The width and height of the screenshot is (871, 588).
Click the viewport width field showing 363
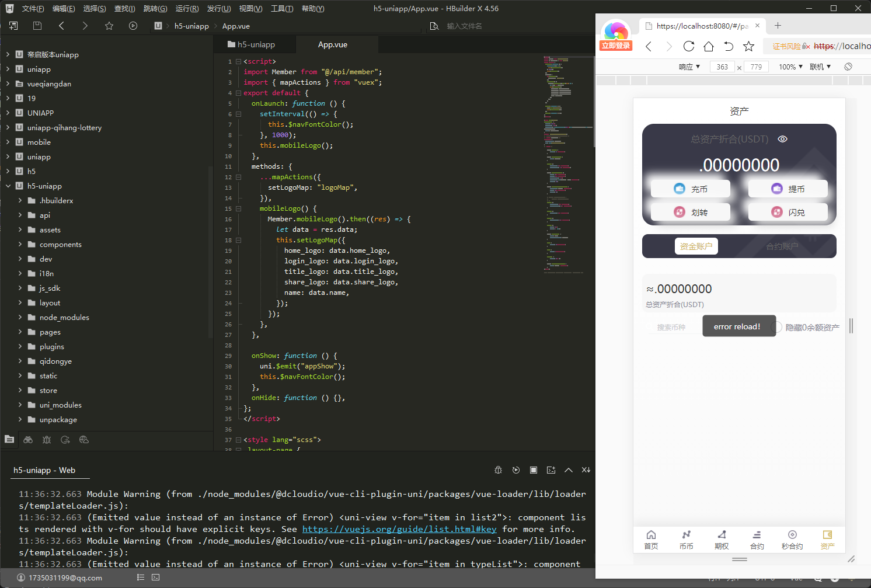coord(722,67)
